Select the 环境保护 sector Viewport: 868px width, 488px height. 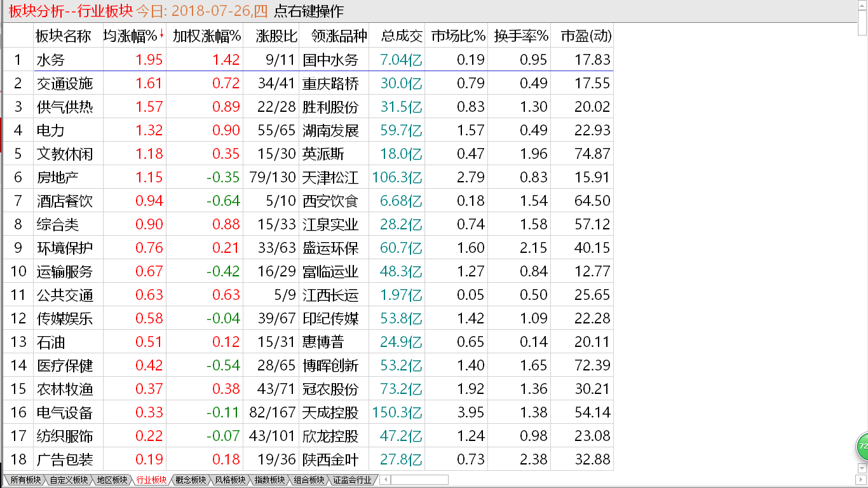click(65, 248)
